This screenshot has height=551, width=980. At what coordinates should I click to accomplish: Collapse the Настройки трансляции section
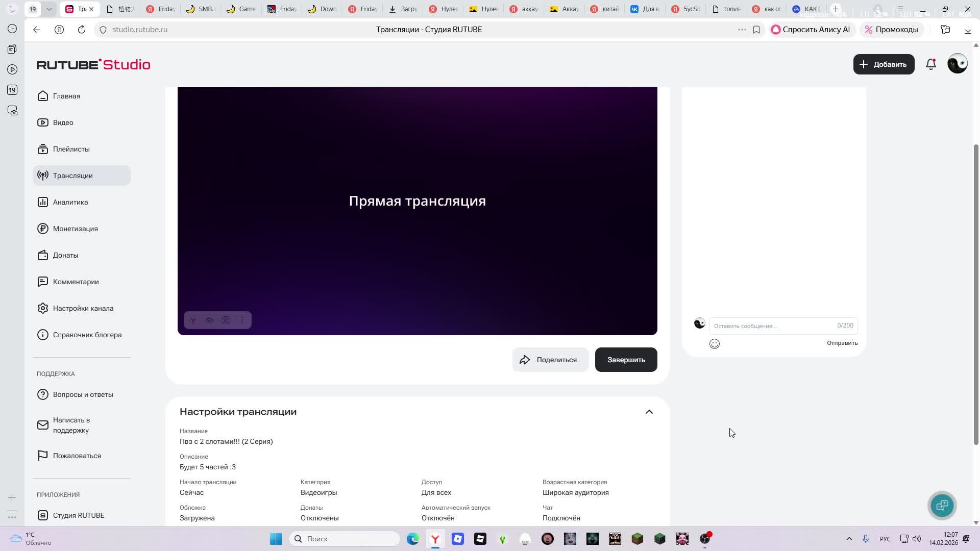click(x=649, y=412)
